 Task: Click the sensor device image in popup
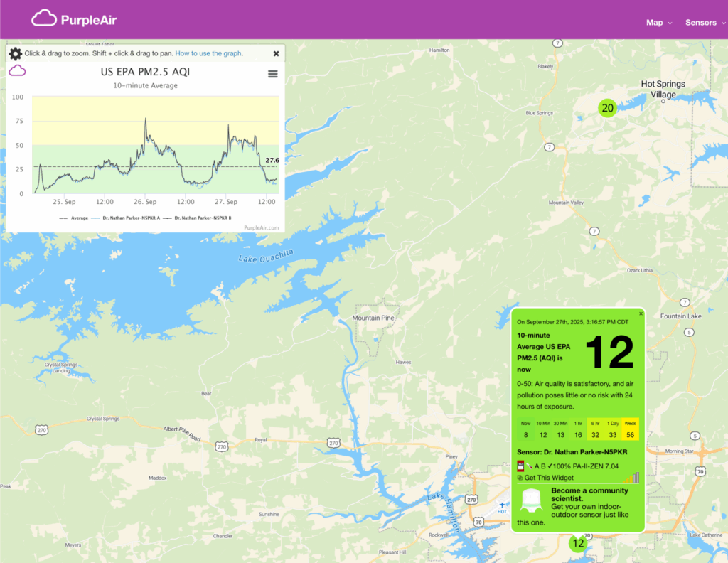pos(532,500)
